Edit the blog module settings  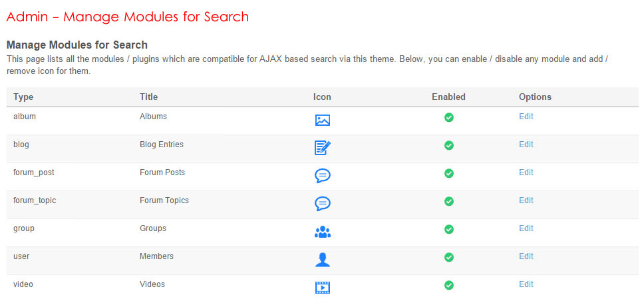point(526,145)
